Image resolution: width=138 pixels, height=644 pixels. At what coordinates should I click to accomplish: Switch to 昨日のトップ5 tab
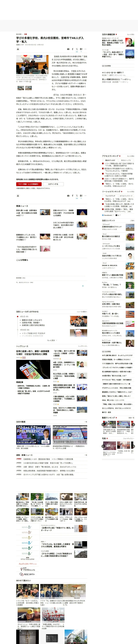click(x=126, y=160)
